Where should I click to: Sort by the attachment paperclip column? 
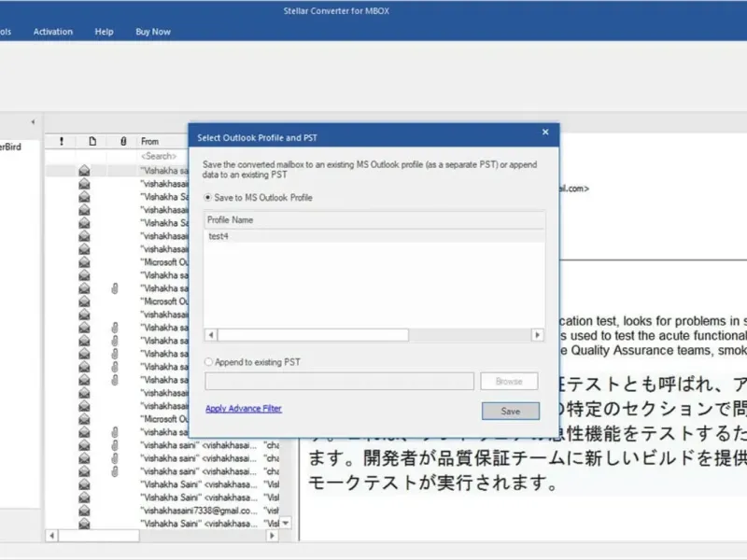123,141
